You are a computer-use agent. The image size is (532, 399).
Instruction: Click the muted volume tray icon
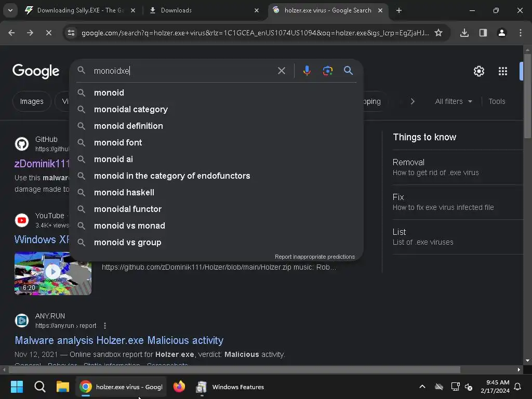(469, 387)
